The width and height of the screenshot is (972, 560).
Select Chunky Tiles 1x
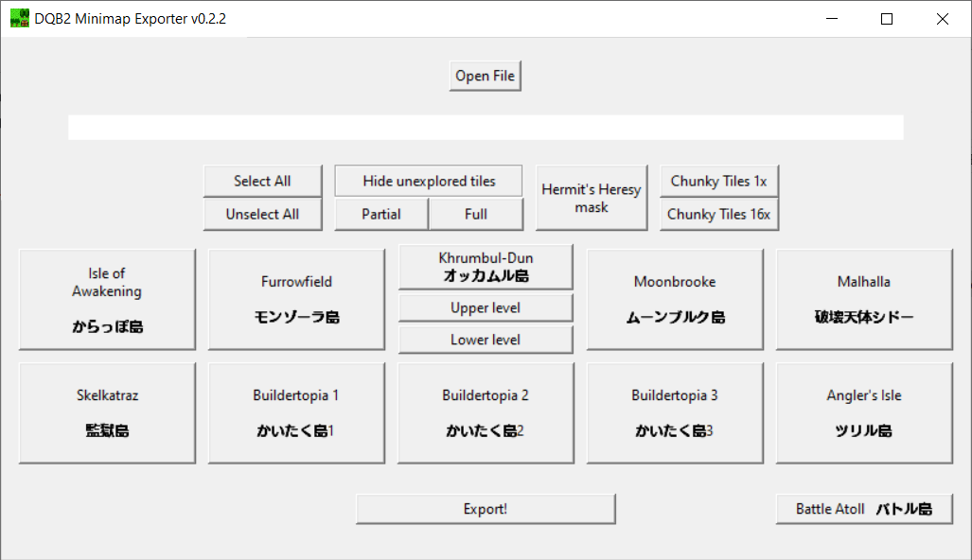pyautogui.click(x=719, y=181)
